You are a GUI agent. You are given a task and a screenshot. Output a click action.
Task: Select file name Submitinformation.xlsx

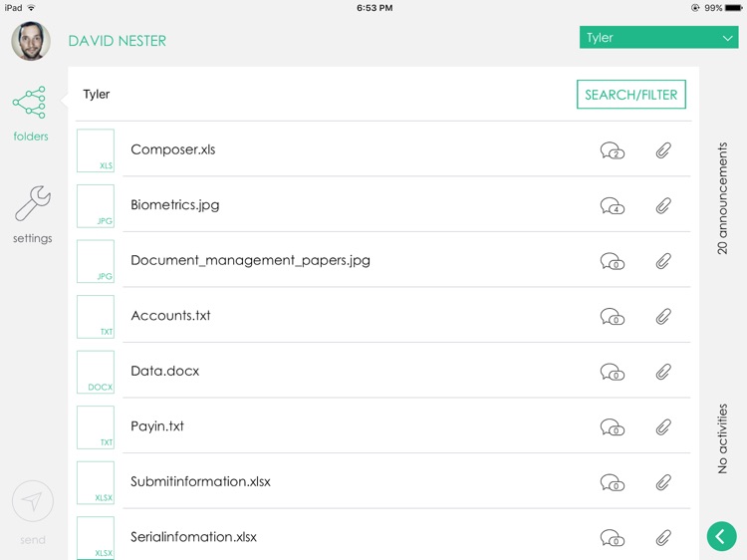click(200, 481)
